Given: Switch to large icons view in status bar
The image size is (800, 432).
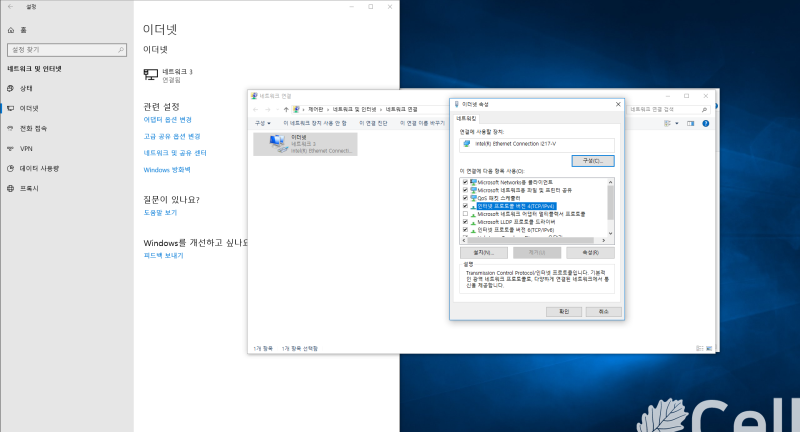Looking at the screenshot, I should [x=709, y=348].
